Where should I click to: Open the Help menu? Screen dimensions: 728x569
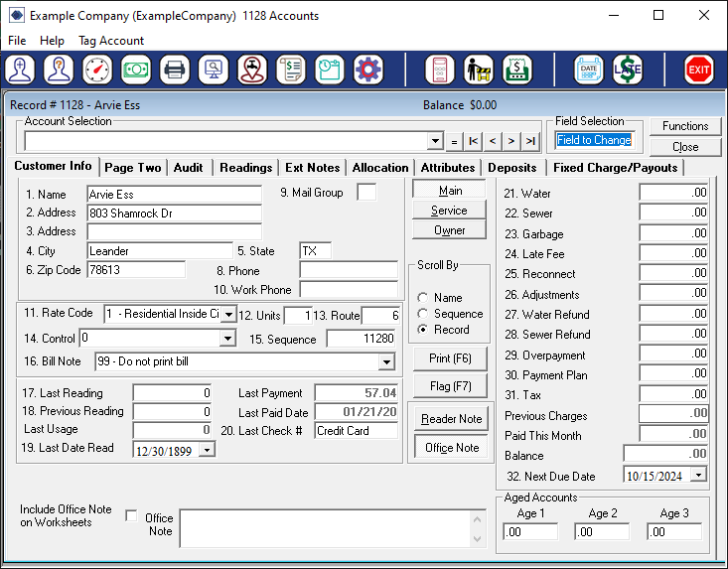point(52,41)
